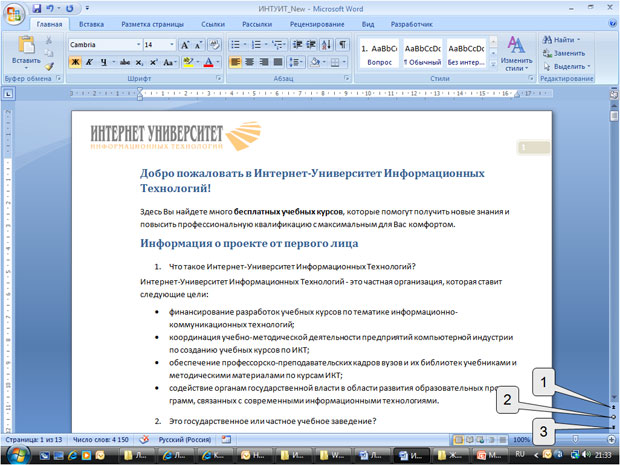Click the 100% zoom level button
Screen dimensions: 620x465
click(521, 439)
